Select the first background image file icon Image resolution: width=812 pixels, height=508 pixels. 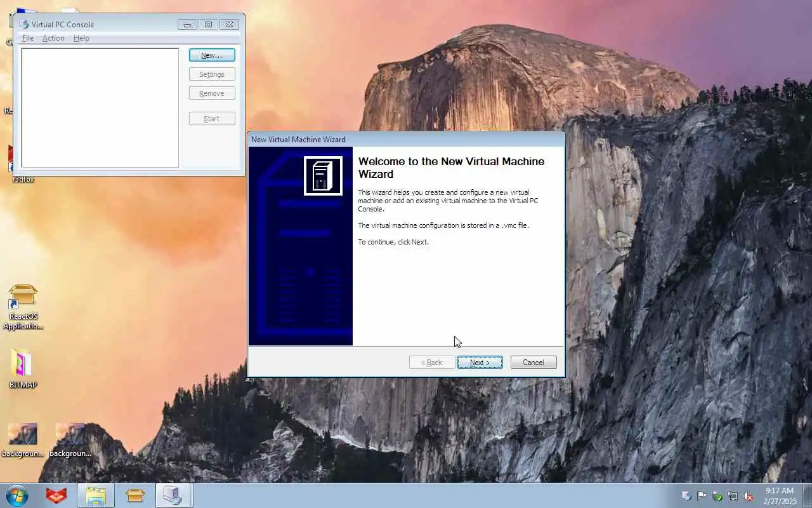pos(23,440)
